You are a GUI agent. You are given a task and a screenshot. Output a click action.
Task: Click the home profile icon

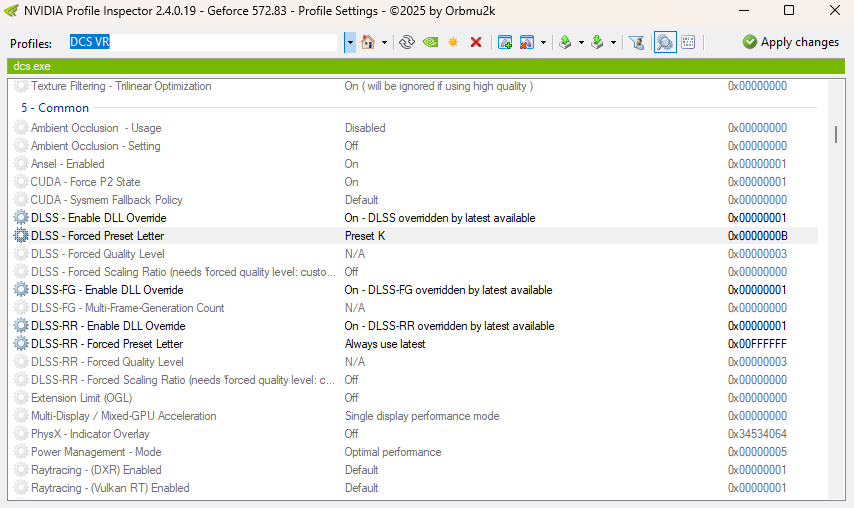368,42
